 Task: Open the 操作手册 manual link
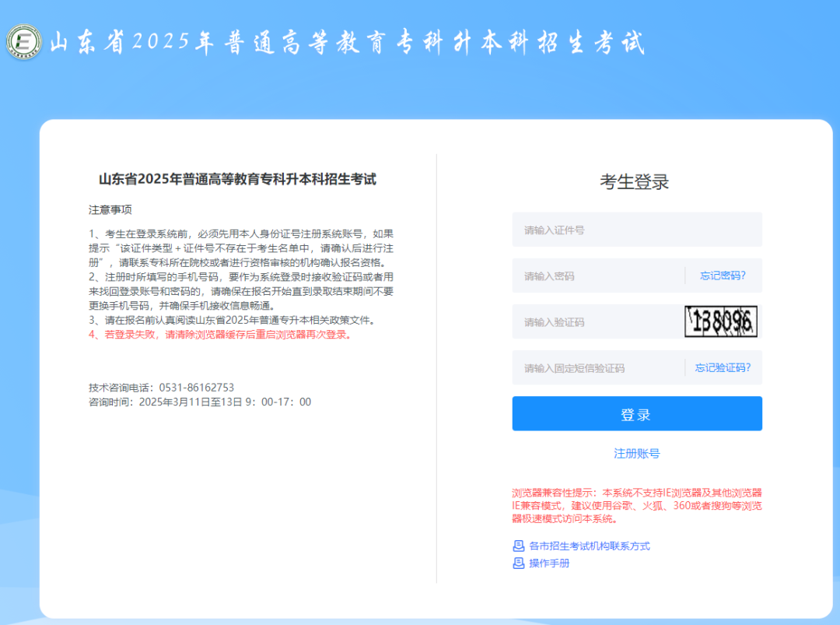click(549, 563)
